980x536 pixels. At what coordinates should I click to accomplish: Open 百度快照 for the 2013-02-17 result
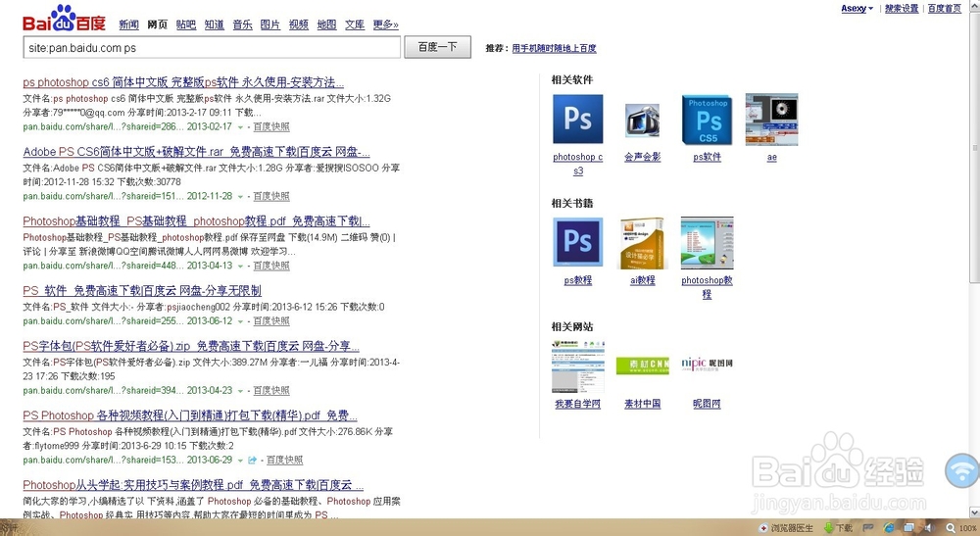271,126
